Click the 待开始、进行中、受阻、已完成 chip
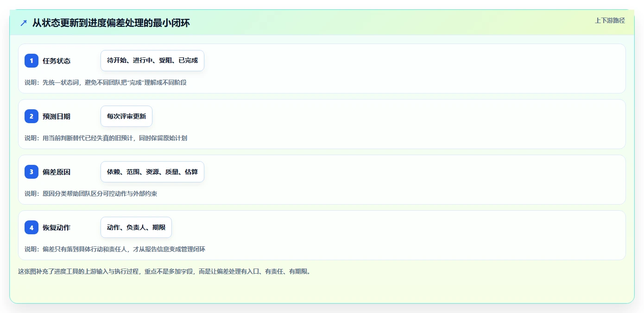 152,61
